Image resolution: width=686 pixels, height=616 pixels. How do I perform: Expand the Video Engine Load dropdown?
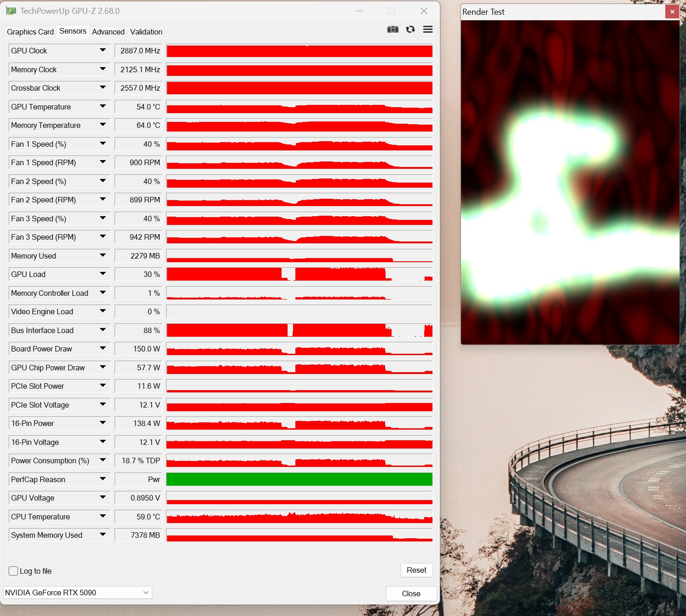103,311
